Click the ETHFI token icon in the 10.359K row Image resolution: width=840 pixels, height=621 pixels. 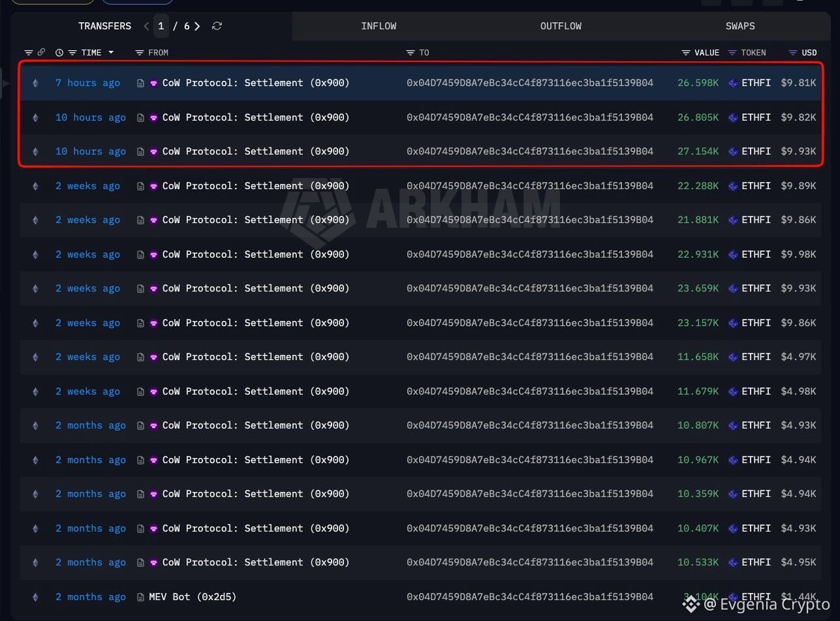(x=733, y=494)
